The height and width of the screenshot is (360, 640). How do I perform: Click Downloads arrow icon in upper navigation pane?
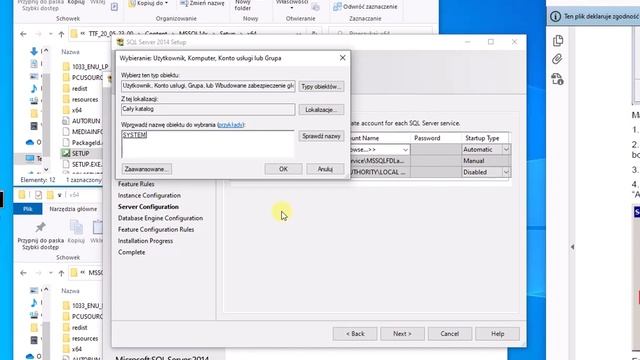pyautogui.click(x=34, y=51)
